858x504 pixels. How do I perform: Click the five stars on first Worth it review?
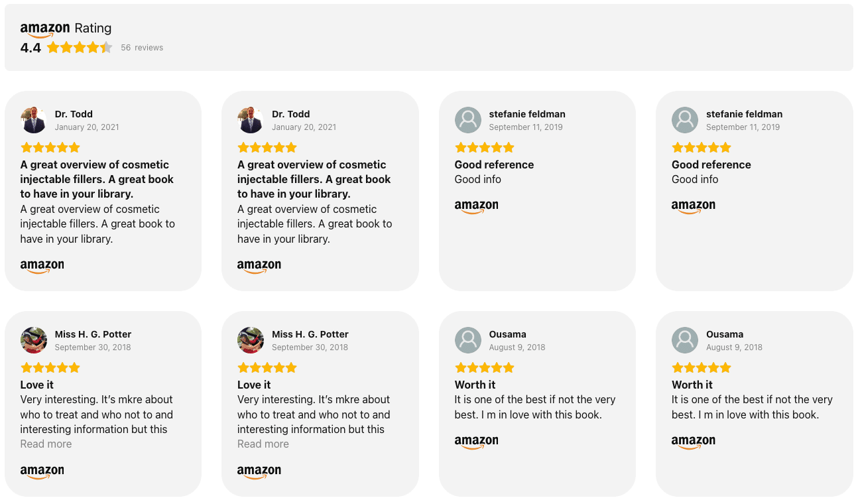point(485,367)
